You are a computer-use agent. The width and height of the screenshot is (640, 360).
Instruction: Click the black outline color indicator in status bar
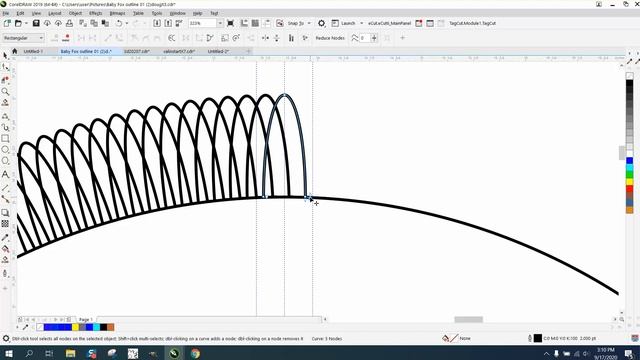(x=538, y=338)
